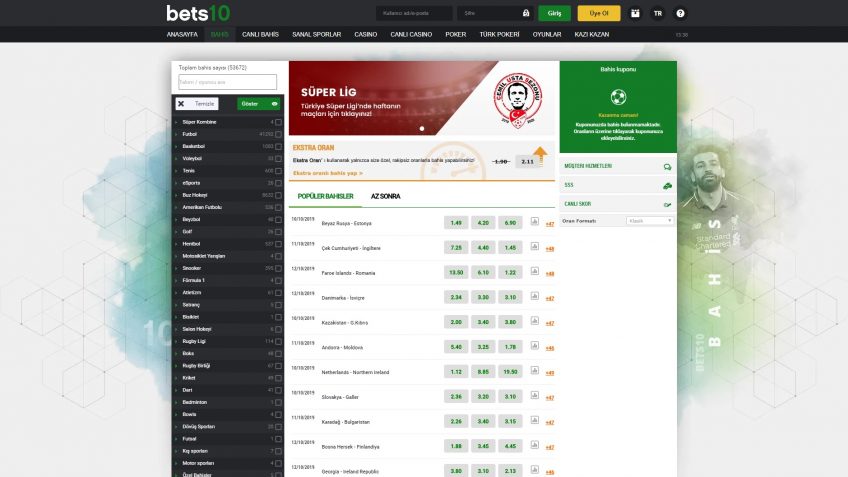Viewport: 848px width, 477px height.
Task: Click the green Giriş login button
Action: pos(554,13)
